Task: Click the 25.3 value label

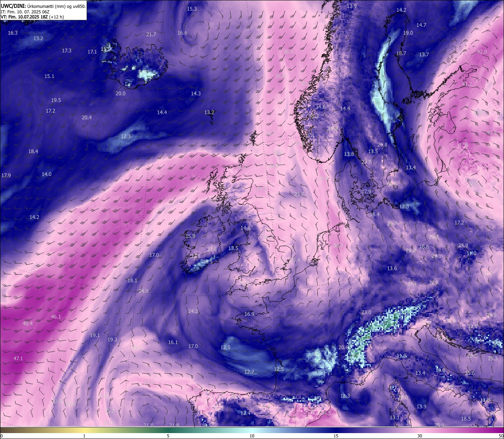Action: (493, 359)
